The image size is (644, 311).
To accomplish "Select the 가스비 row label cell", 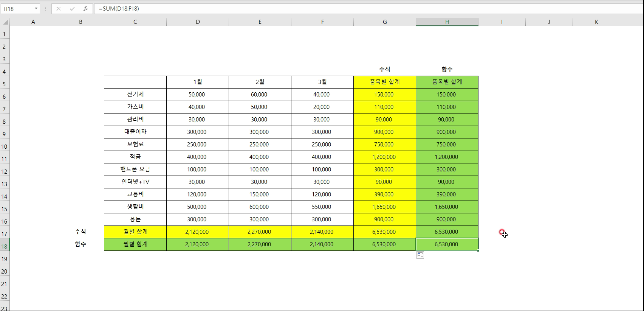I will pyautogui.click(x=135, y=107).
